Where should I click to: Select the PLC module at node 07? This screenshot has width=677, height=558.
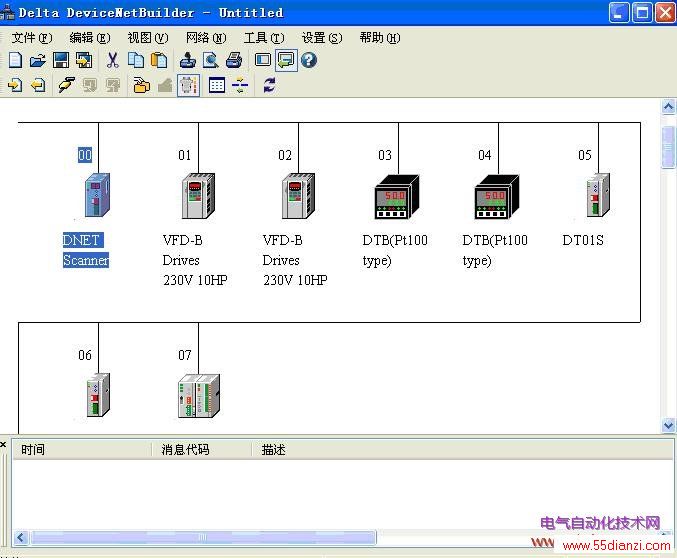point(199,396)
